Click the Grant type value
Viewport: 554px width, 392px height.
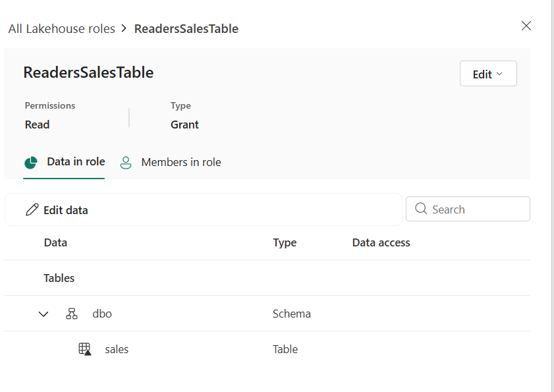point(185,125)
